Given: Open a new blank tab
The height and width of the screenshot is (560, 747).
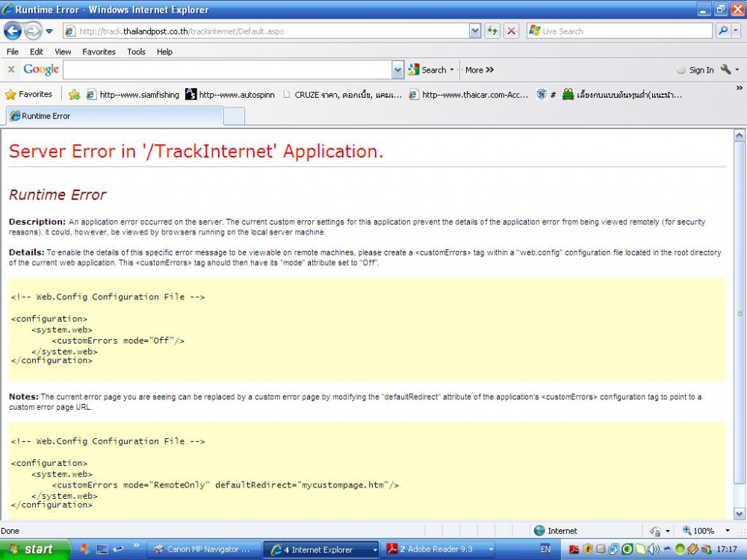Looking at the screenshot, I should tap(234, 116).
